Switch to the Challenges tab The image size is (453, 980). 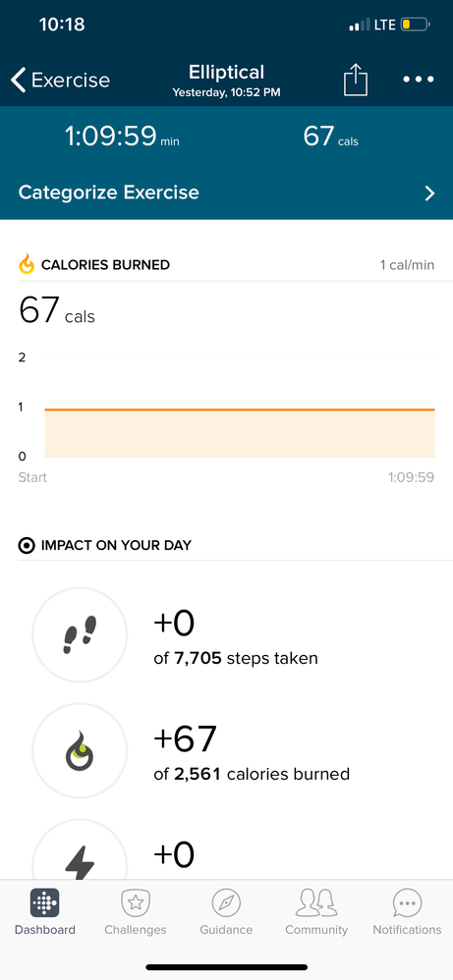(136, 912)
